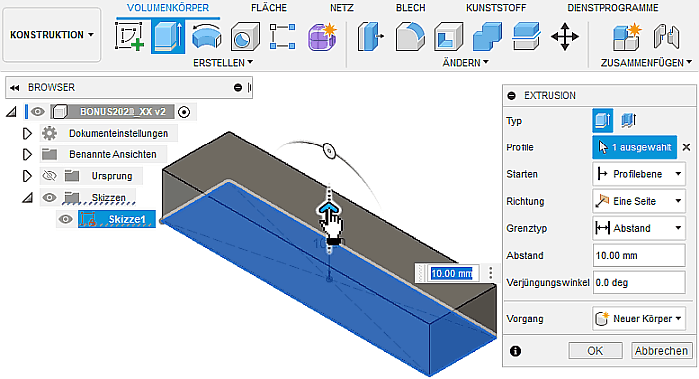Cancel extrusion with Abbrechen button
Viewport: 699px width, 379px height.
click(x=662, y=351)
